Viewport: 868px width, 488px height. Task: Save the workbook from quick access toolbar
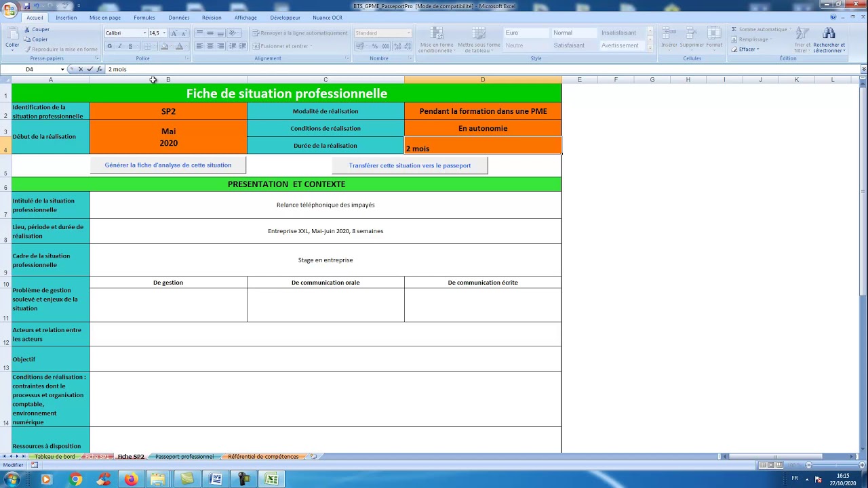click(28, 5)
